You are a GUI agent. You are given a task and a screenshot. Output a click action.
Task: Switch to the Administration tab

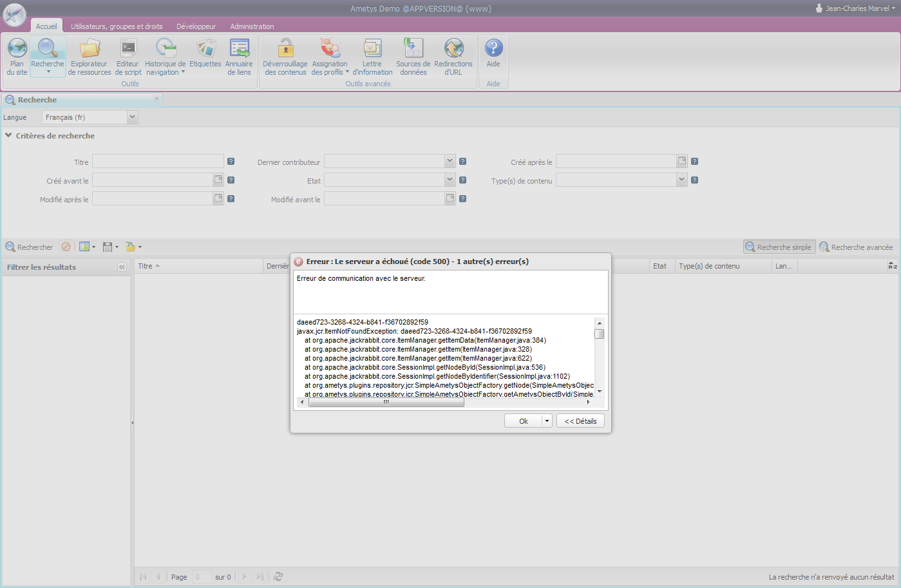click(252, 26)
